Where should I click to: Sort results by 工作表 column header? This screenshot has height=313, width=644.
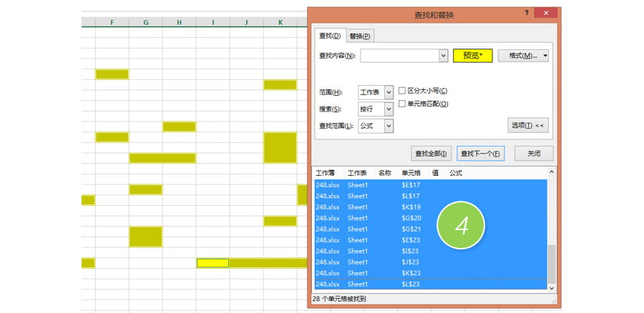[x=359, y=173]
